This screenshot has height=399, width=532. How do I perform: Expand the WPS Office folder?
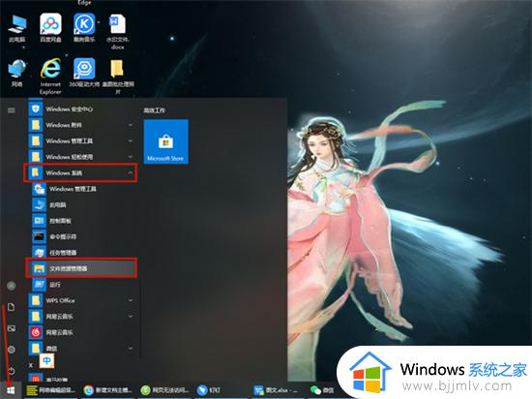pyautogui.click(x=81, y=300)
